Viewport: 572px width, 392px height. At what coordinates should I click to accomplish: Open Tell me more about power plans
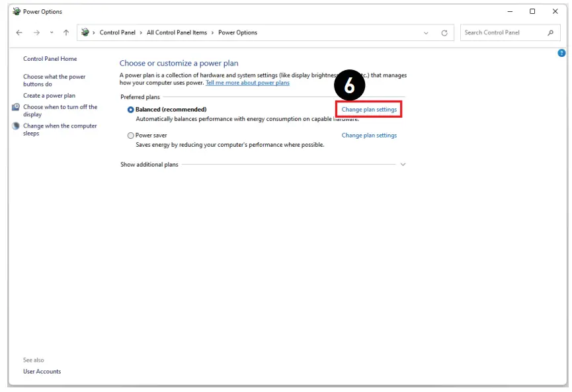[247, 83]
